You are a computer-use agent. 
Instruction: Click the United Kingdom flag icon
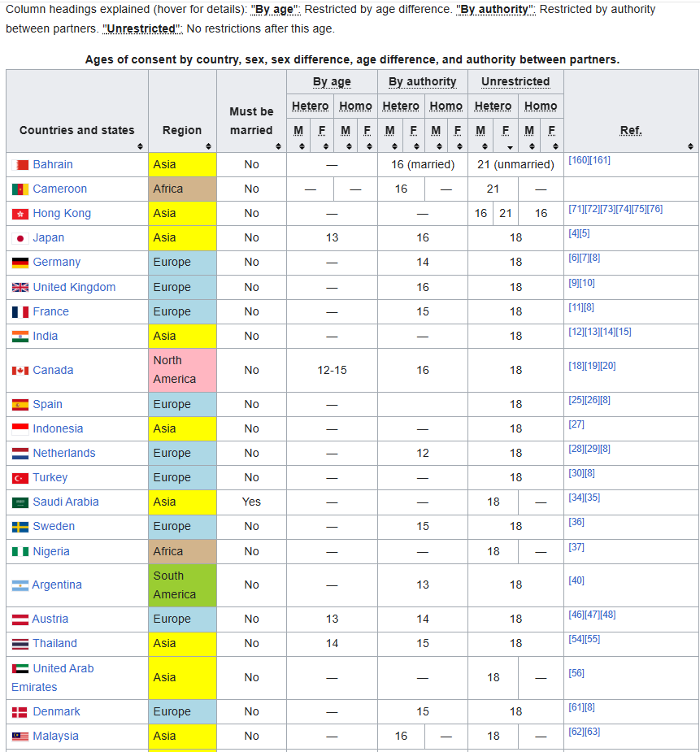(x=20, y=288)
